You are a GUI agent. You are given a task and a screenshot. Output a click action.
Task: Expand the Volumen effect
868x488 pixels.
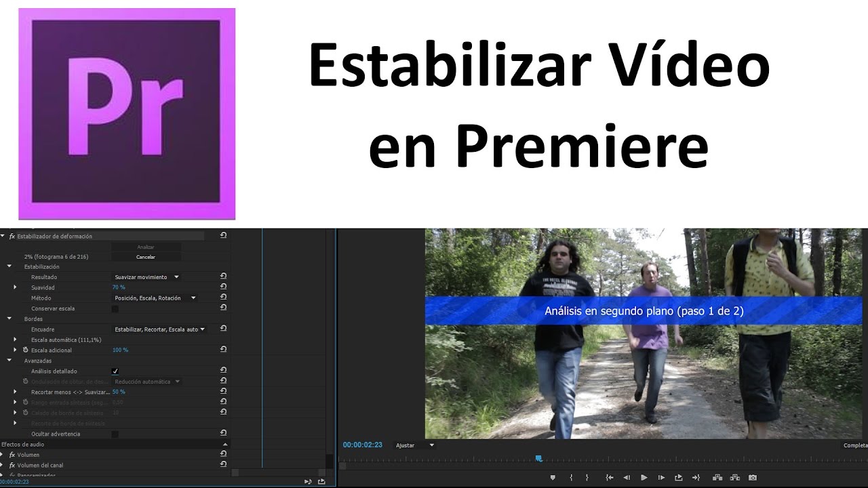coord(3,455)
